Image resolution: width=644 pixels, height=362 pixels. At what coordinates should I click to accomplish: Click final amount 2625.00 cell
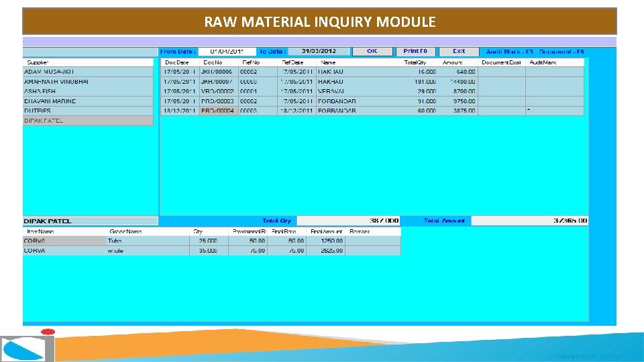(326, 250)
